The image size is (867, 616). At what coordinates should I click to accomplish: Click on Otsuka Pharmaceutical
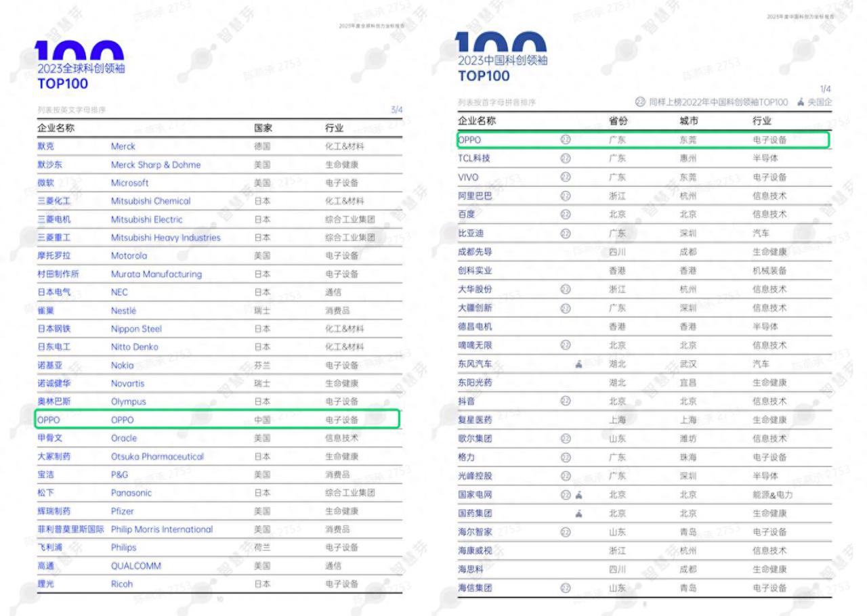coord(157,457)
